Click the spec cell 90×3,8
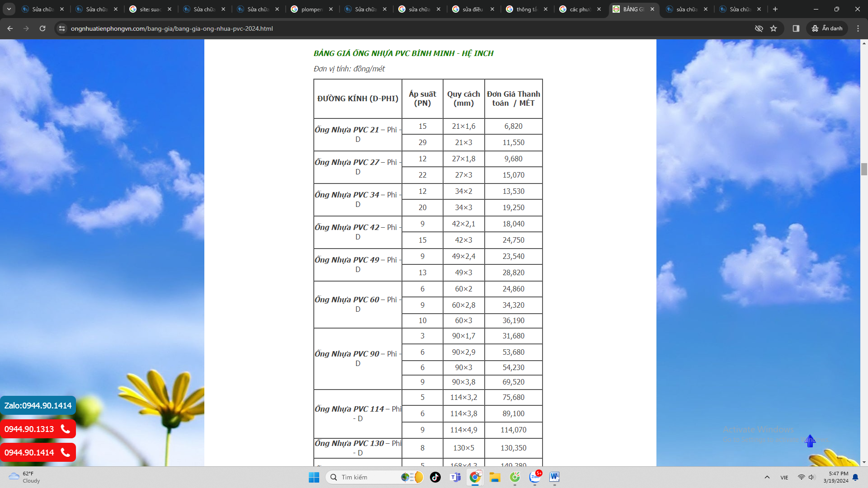The image size is (868, 488). pos(464,382)
